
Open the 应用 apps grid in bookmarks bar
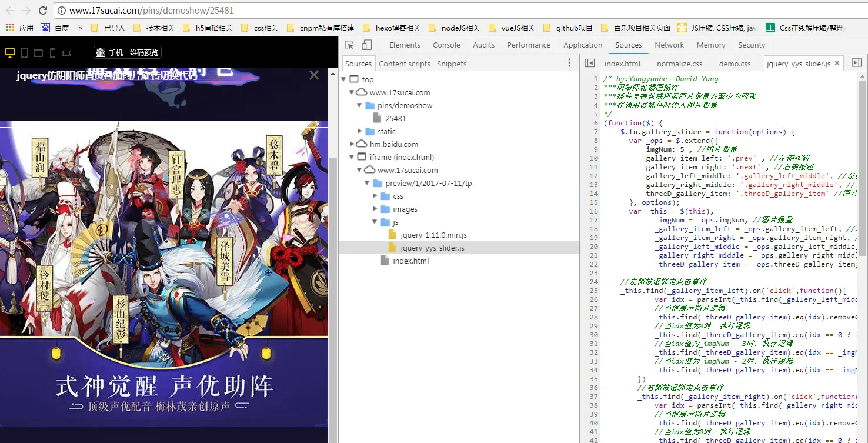[x=19, y=28]
